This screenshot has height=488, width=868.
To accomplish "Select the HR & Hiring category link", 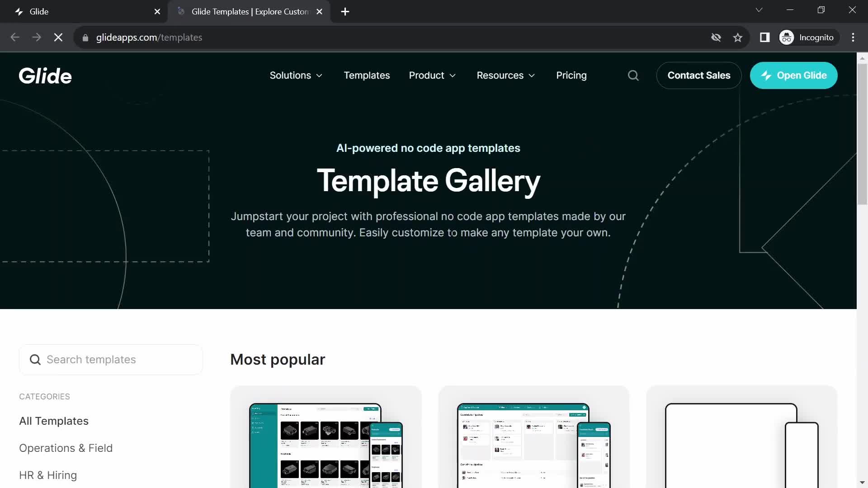I will (47, 474).
